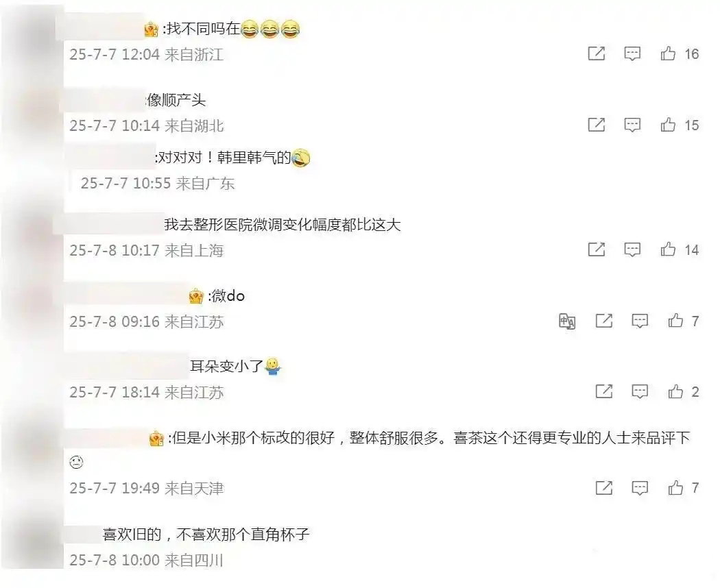This screenshot has height=588, width=720.
Task: Reply to the 像顺产头 comment
Action: click(632, 125)
